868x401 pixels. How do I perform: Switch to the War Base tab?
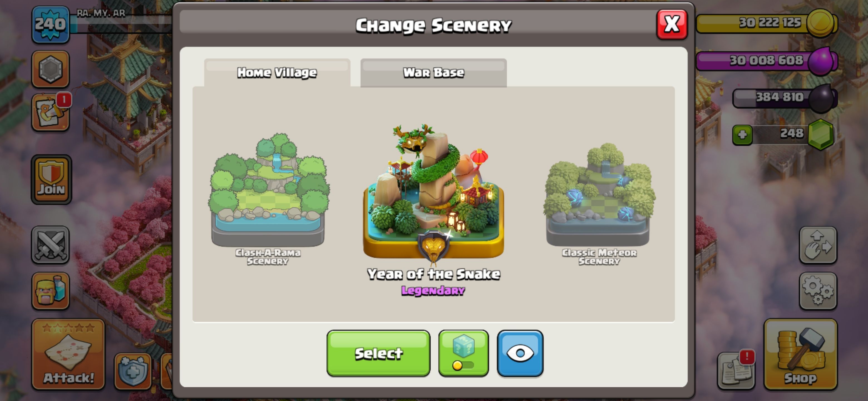pyautogui.click(x=433, y=72)
